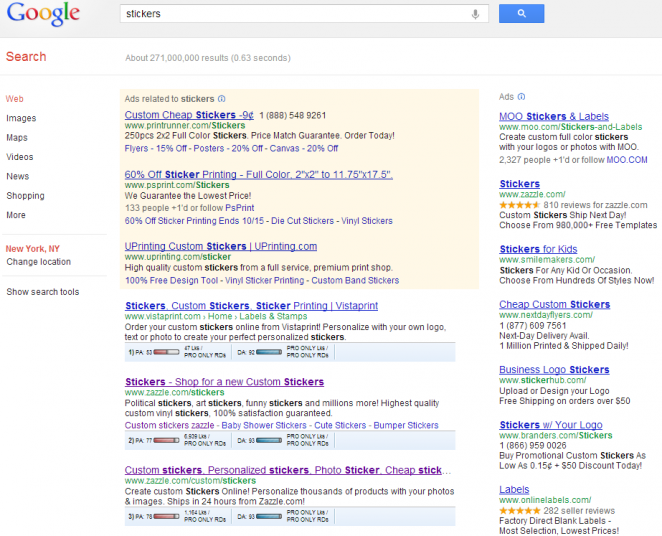
Task: Click the PA bar for Vistaprint result
Action: click(166, 352)
